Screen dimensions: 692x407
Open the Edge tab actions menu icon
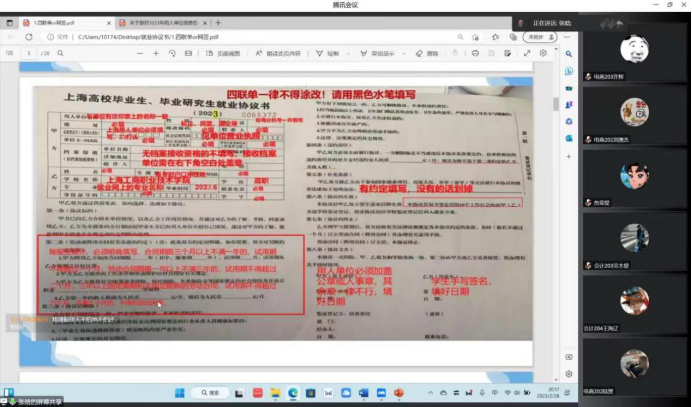tap(9, 23)
